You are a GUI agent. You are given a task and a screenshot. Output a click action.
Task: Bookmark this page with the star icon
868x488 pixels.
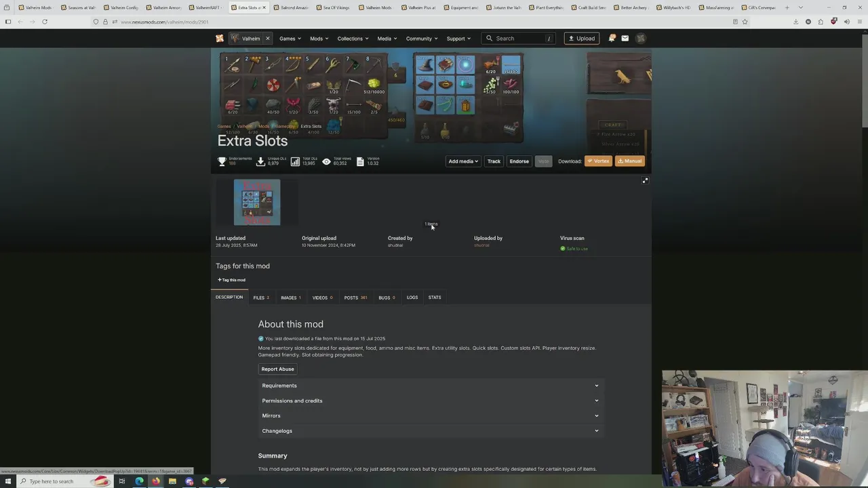[x=745, y=22]
